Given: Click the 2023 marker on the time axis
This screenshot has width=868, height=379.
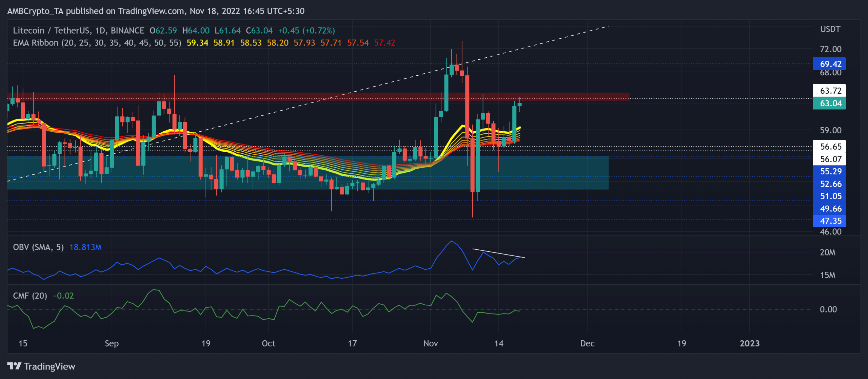Looking at the screenshot, I should (x=750, y=343).
